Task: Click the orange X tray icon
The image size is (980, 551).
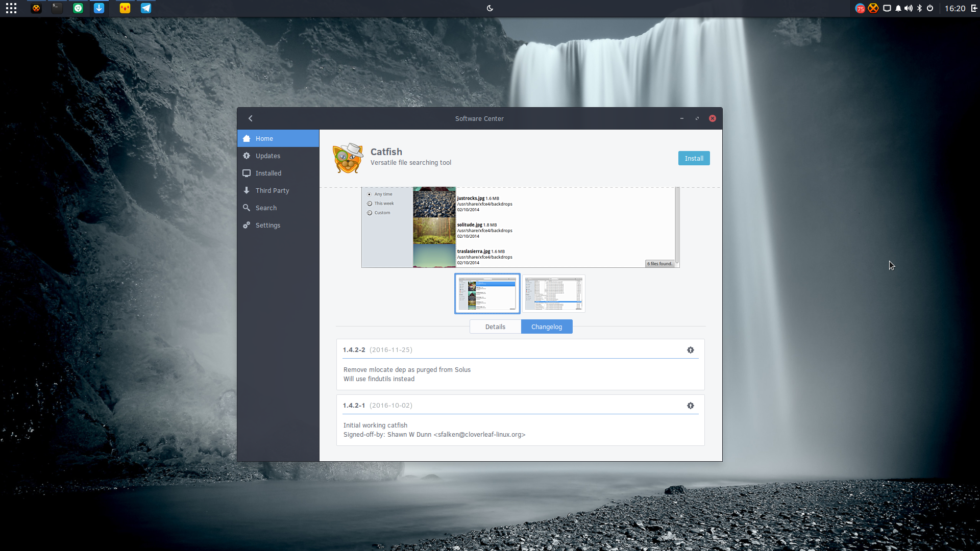Action: pyautogui.click(x=873, y=8)
